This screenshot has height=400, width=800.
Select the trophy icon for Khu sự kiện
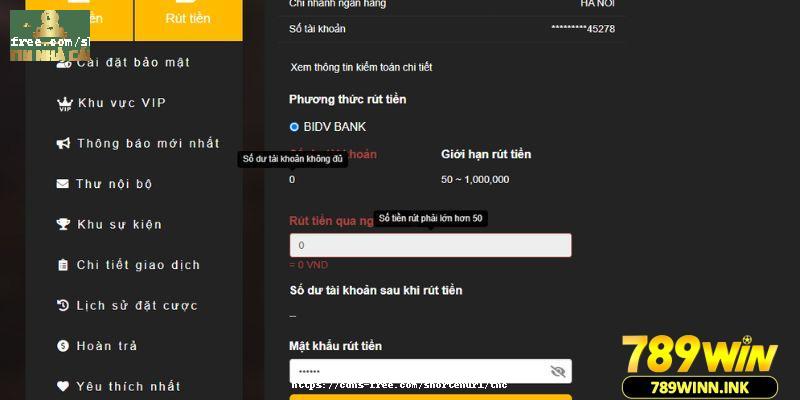click(x=63, y=224)
